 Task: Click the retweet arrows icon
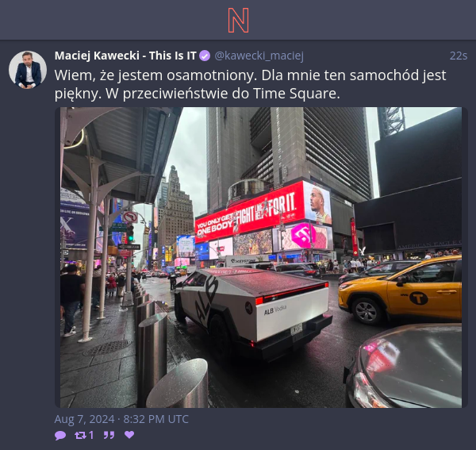[x=80, y=435]
